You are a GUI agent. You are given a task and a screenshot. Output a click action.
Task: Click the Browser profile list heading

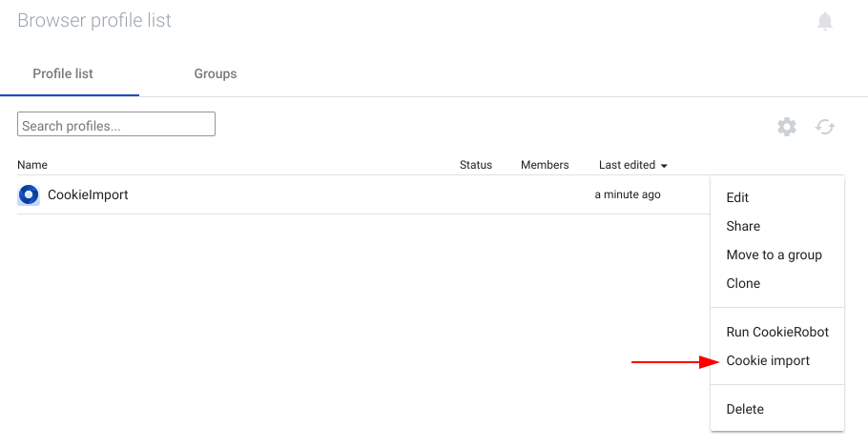(x=94, y=20)
